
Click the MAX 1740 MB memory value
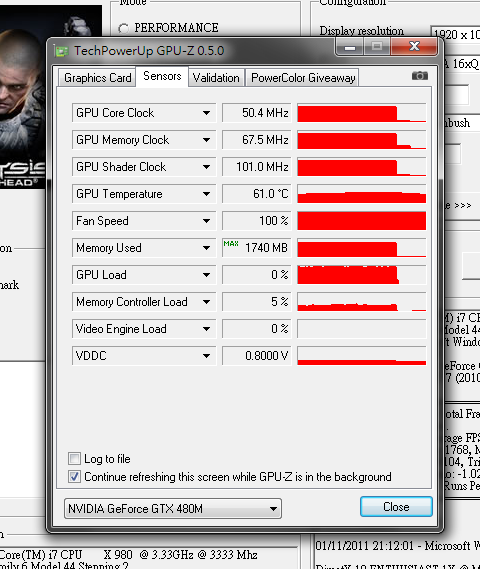[x=257, y=248]
